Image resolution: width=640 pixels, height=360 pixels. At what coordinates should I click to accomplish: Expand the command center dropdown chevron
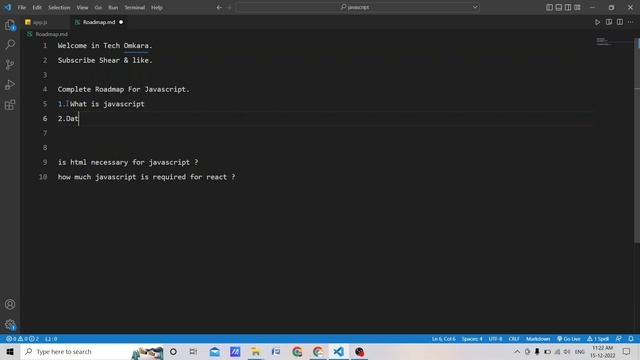475,7
